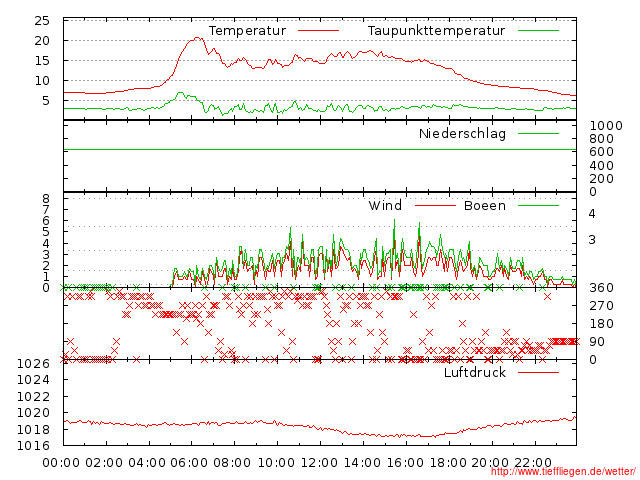Click green line sample beside Taupunkttemperatur
640x480 pixels.
click(x=538, y=31)
